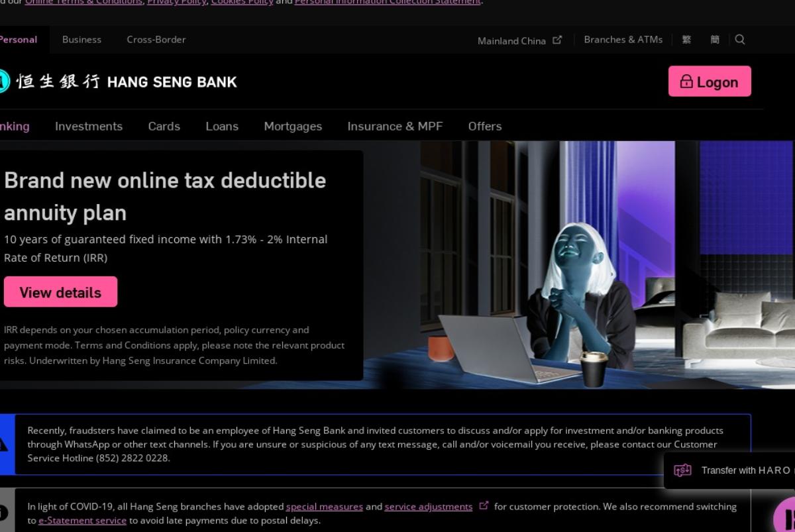Open the Insurance & MPF menu

coord(395,126)
